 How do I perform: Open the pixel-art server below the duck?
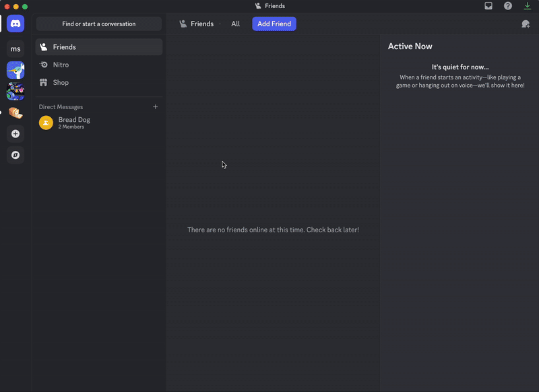15,91
